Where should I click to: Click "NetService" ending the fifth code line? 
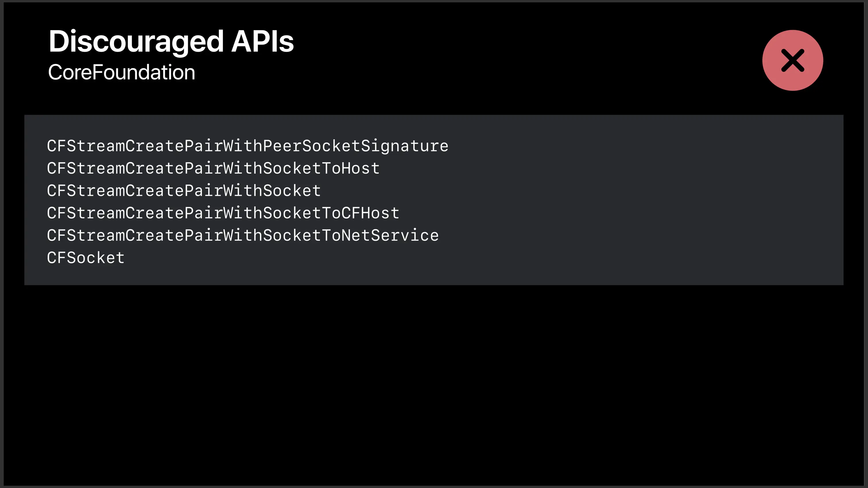point(390,236)
